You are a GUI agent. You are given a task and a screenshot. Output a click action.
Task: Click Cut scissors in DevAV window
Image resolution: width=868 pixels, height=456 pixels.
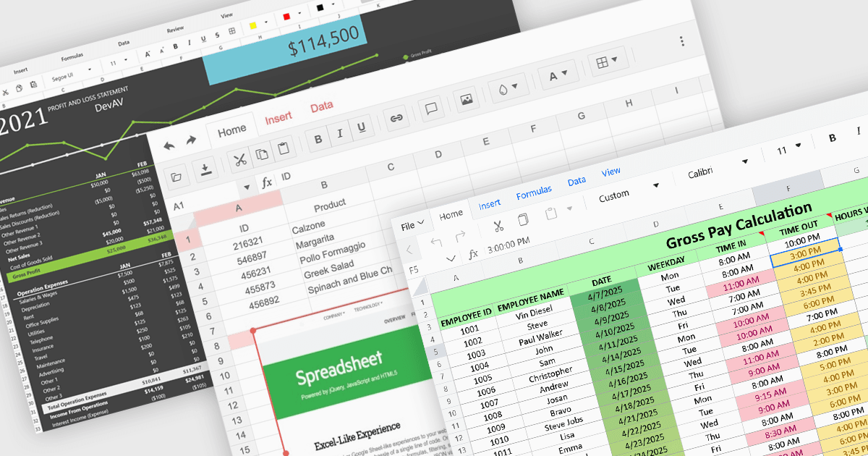point(4,92)
